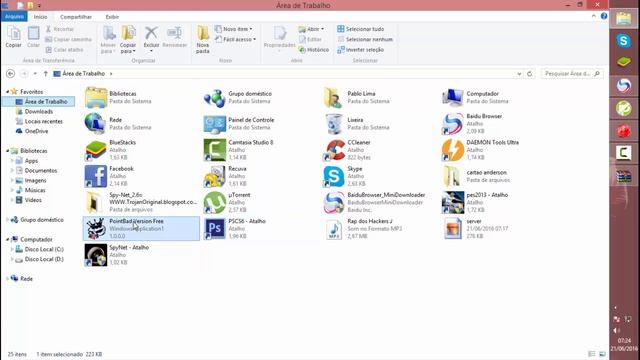This screenshot has height=360, width=640.
Task: Select the CCleaner shortcut icon
Action: click(x=334, y=150)
